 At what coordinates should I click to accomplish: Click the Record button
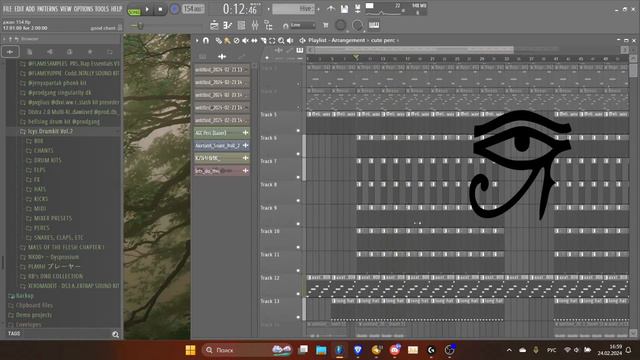point(174,9)
